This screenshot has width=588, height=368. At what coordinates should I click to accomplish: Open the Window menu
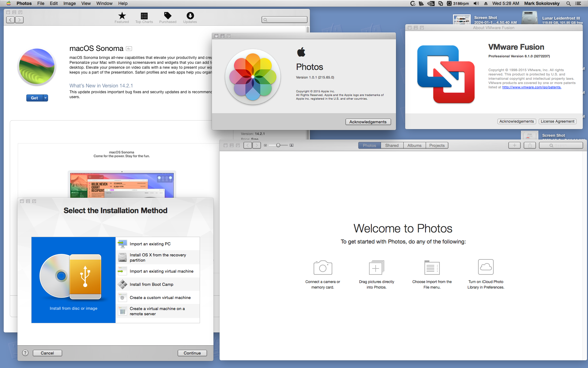pos(104,3)
